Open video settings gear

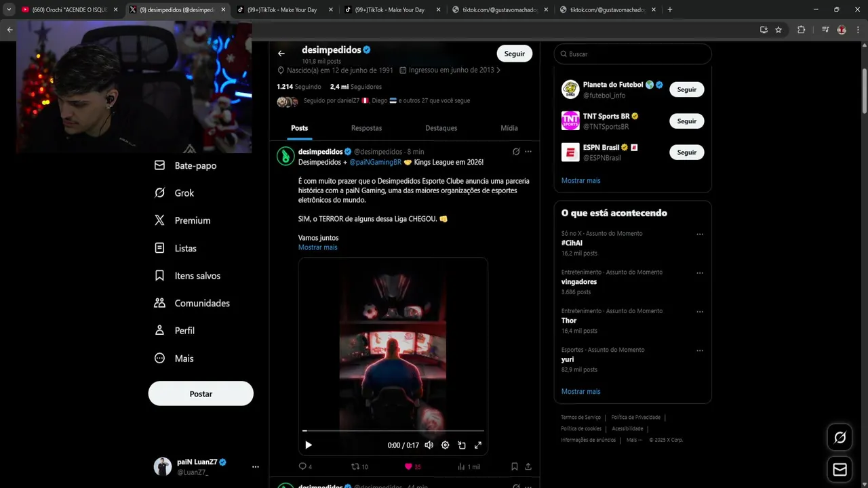point(446,445)
